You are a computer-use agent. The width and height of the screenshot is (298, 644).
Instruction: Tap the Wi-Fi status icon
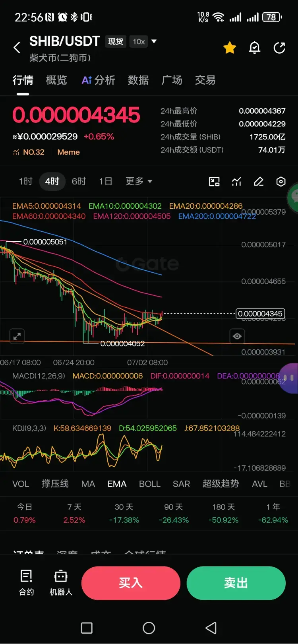[x=218, y=17]
